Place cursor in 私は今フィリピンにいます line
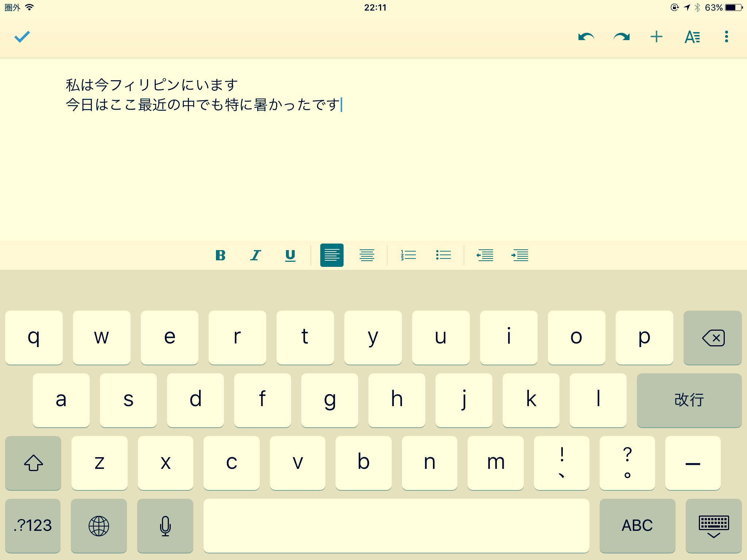 (x=152, y=85)
